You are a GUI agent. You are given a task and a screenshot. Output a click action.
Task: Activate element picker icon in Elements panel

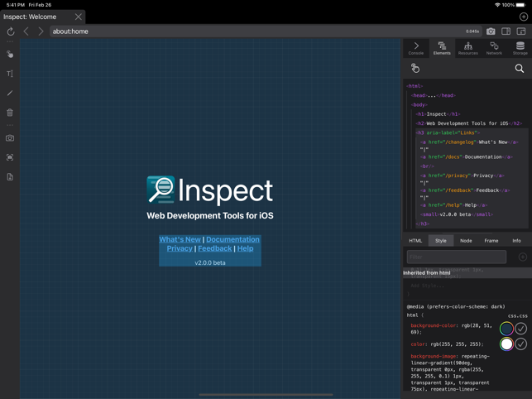[x=415, y=68]
